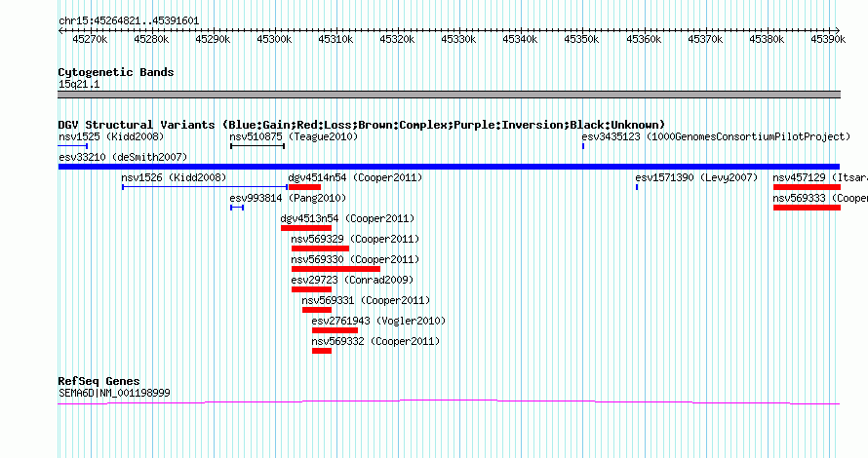This screenshot has height=458, width=868.
Task: Select the SEMA6D|NM_001198999 gene label
Action: click(114, 394)
